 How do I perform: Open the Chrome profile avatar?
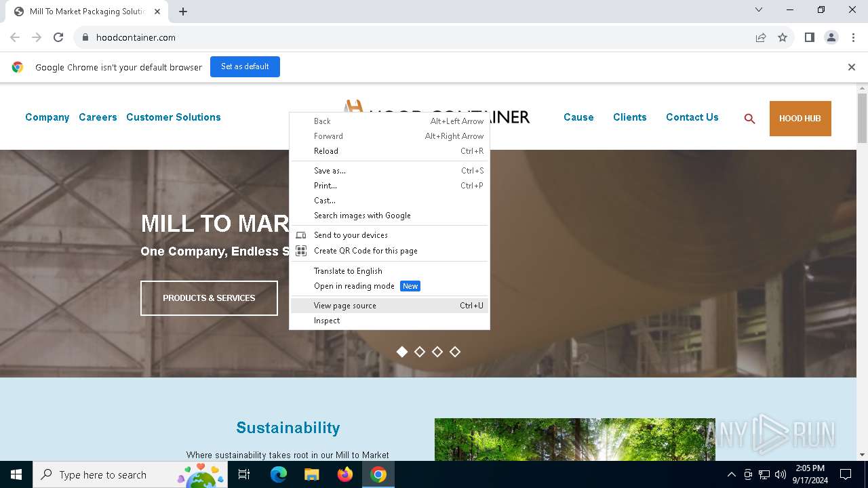point(831,37)
